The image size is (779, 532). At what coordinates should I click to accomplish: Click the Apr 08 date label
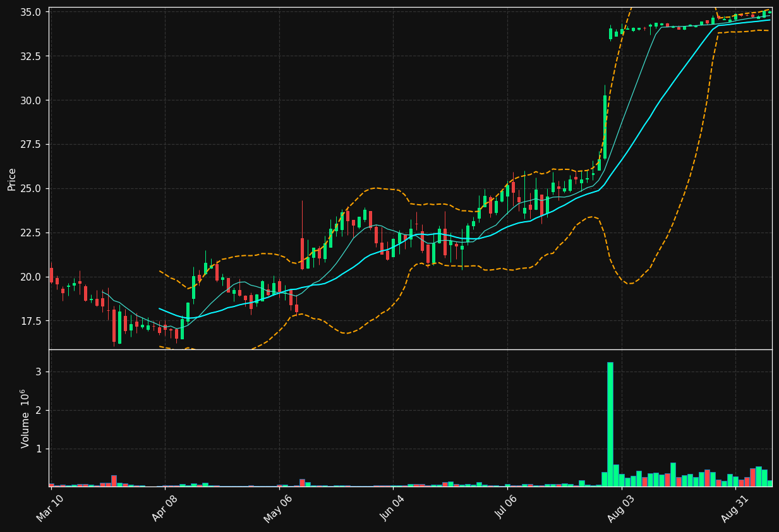pos(164,508)
